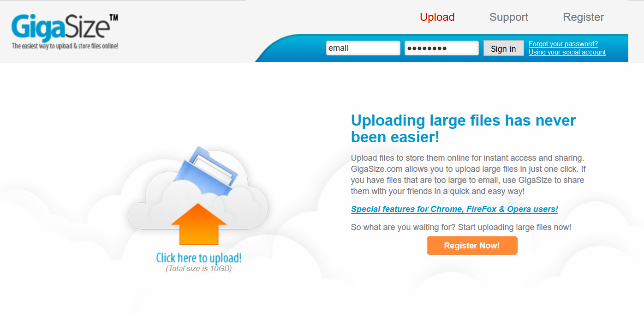
Task: Click the orange upload arrow
Action: (x=199, y=224)
